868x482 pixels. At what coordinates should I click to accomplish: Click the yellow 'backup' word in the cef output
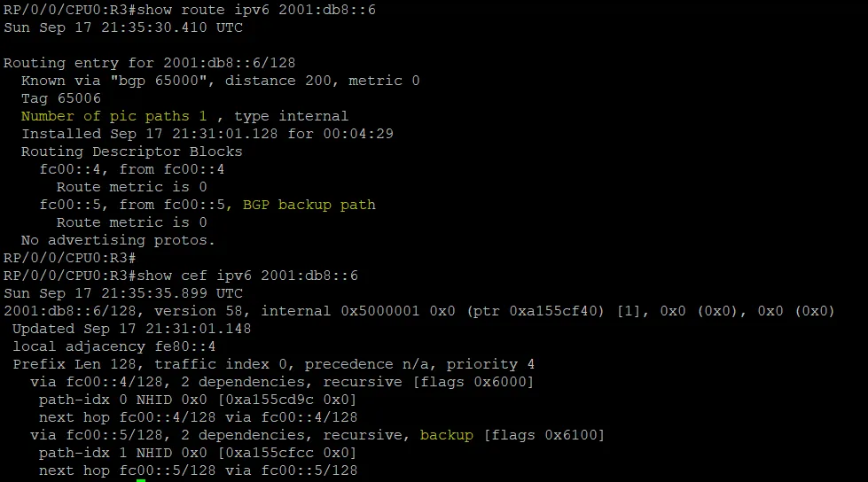click(x=446, y=435)
